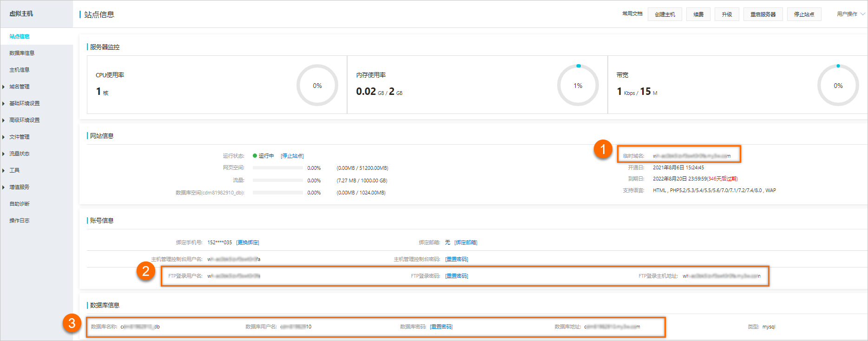Viewport: 868px width, 341px height.
Task: Click the 内存使用率 1% gauge
Action: pyautogui.click(x=578, y=86)
